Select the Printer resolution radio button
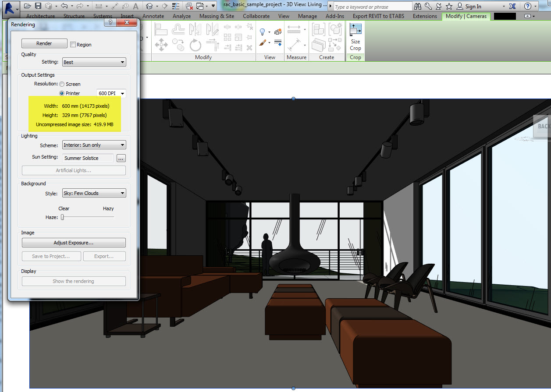 pos(61,93)
